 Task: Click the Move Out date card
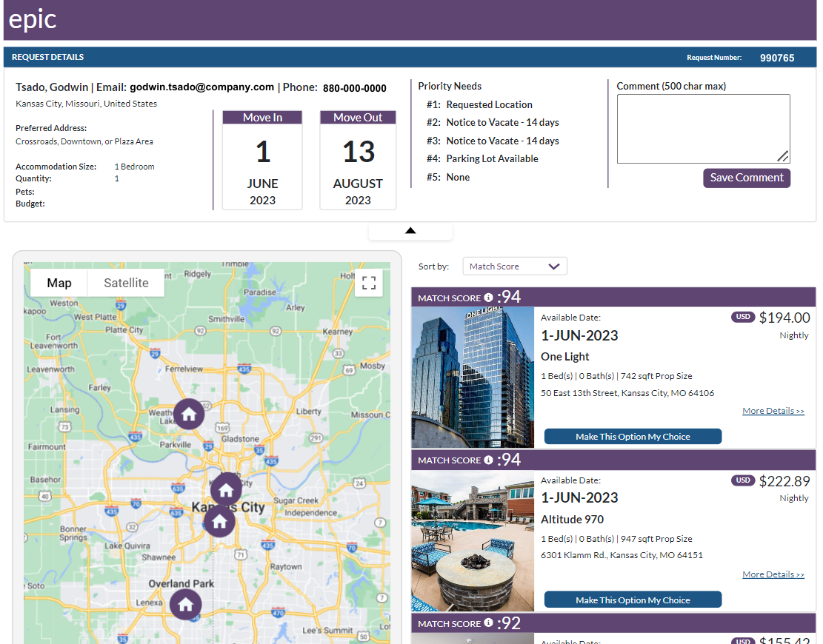point(358,160)
